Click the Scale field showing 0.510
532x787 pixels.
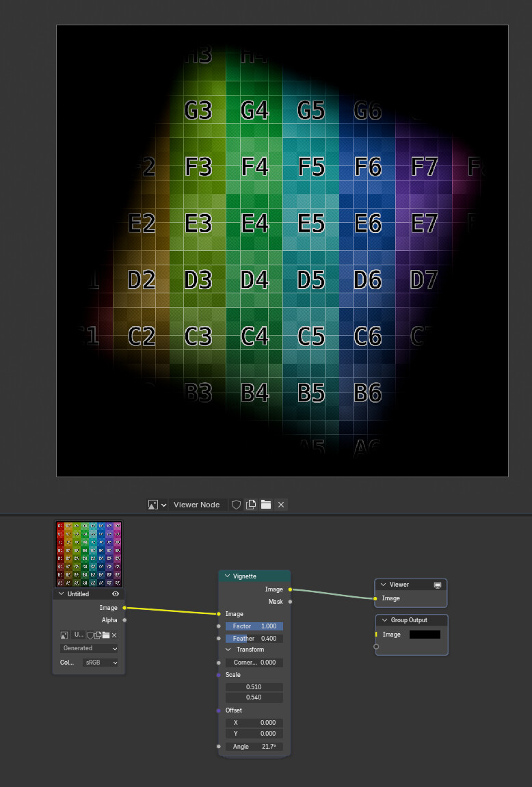(x=254, y=686)
